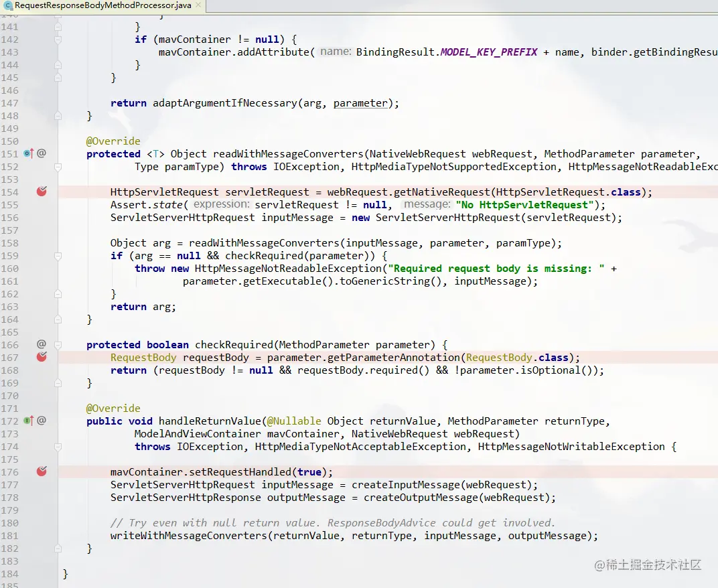Image resolution: width=718 pixels, height=588 pixels.
Task: Click checkRequired method declaration name on line 166
Action: [x=234, y=345]
